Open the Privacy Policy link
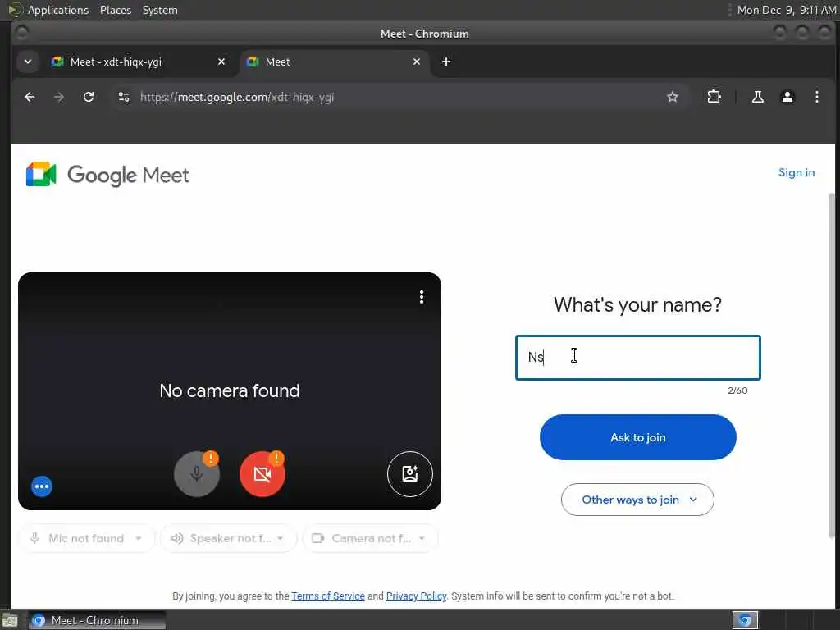The width and height of the screenshot is (840, 630). pos(416,596)
